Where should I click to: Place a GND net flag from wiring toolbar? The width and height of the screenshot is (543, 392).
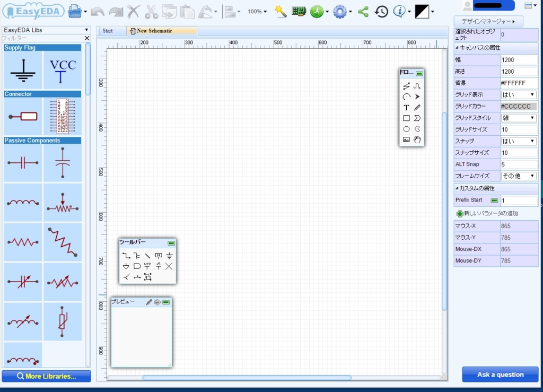[x=169, y=256]
